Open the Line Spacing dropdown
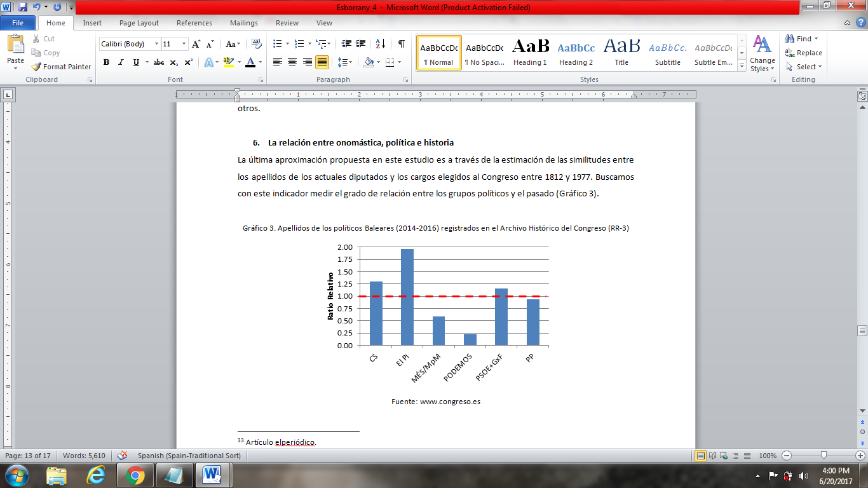868x488 pixels. pos(345,62)
